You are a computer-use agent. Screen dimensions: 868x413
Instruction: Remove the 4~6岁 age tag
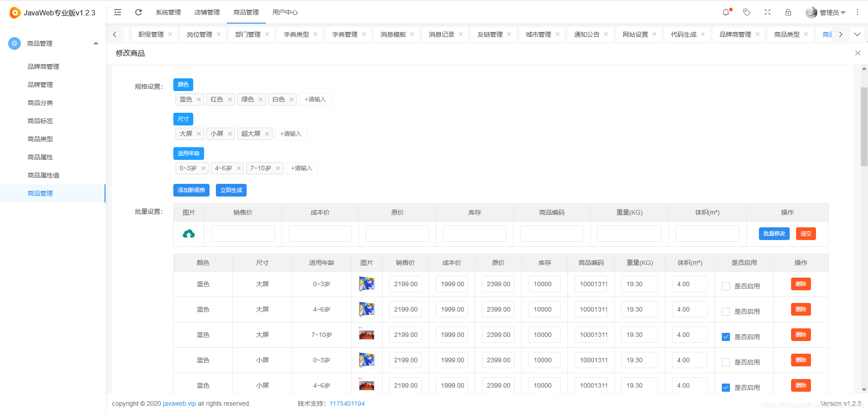[x=238, y=168]
